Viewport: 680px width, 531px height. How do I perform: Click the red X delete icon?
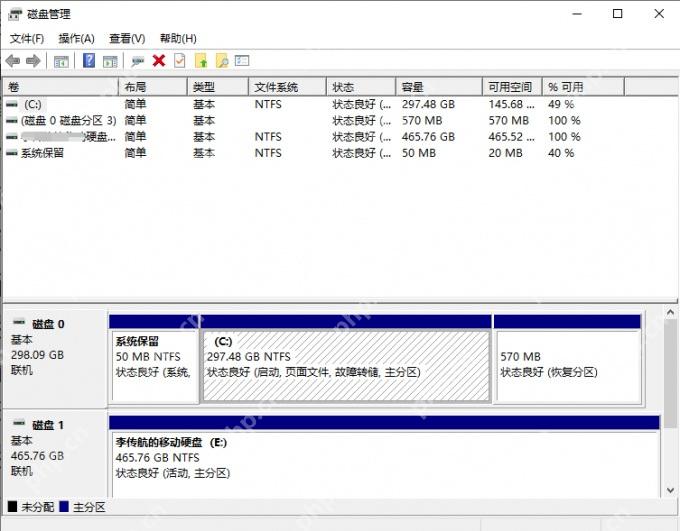click(x=159, y=60)
